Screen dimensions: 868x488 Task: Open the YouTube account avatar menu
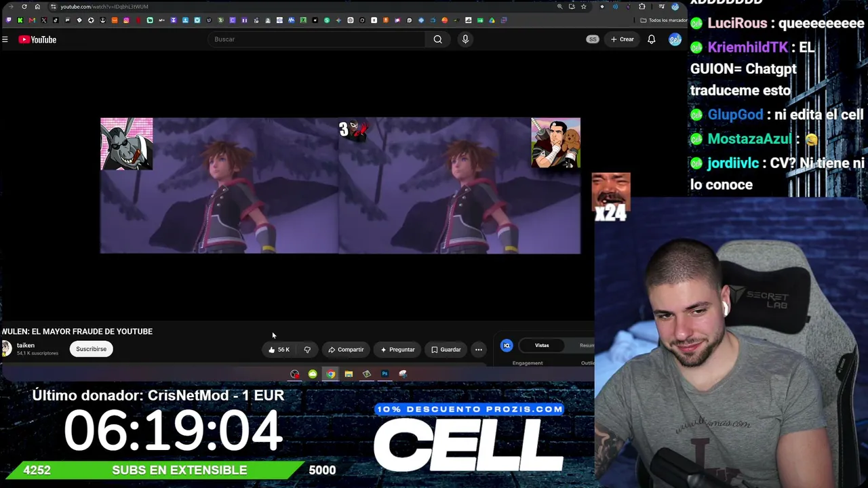[675, 39]
